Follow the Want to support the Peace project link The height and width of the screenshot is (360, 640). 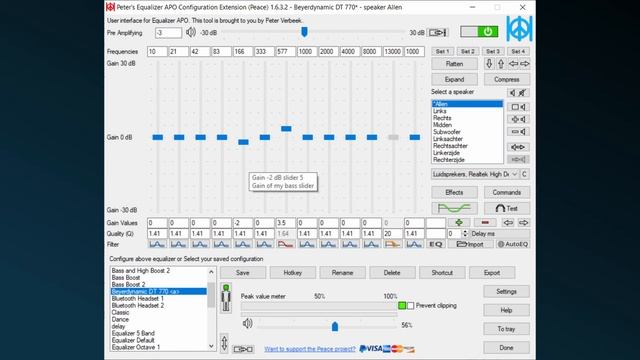tap(310, 349)
